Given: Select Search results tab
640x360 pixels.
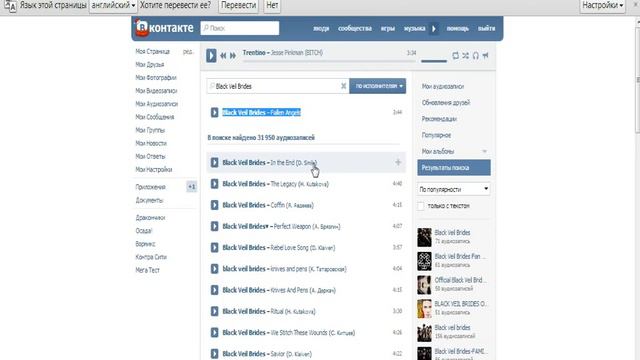Looking at the screenshot, I should click(x=454, y=168).
